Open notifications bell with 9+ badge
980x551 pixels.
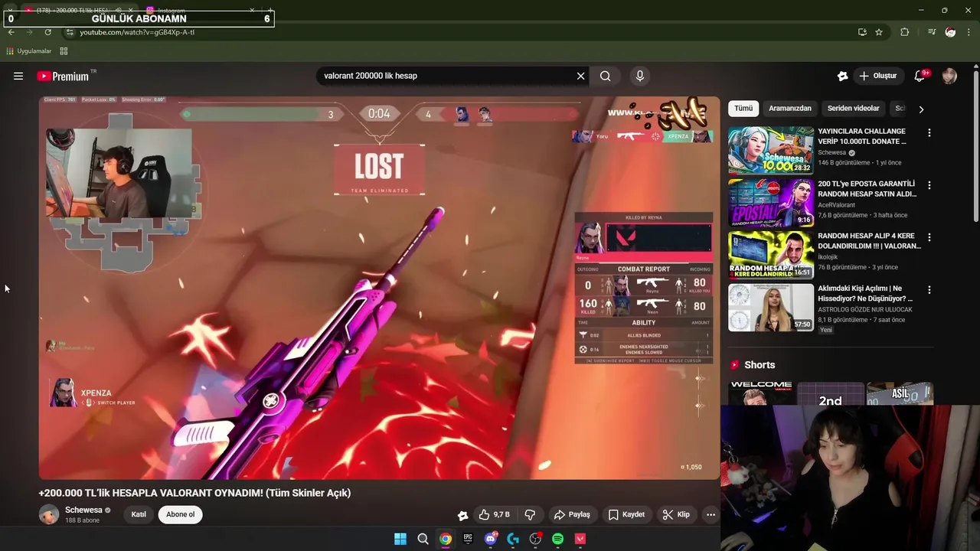click(920, 76)
